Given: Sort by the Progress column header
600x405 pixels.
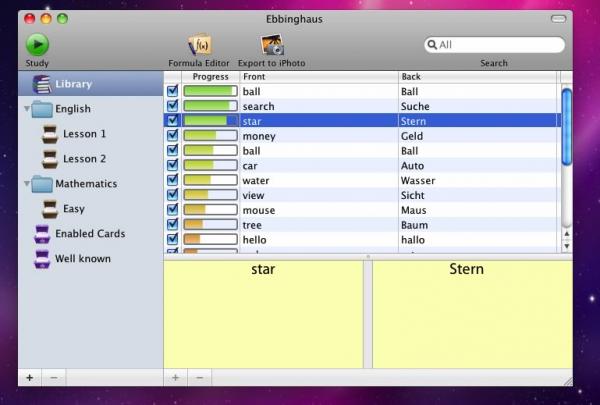Looking at the screenshot, I should pos(210,77).
